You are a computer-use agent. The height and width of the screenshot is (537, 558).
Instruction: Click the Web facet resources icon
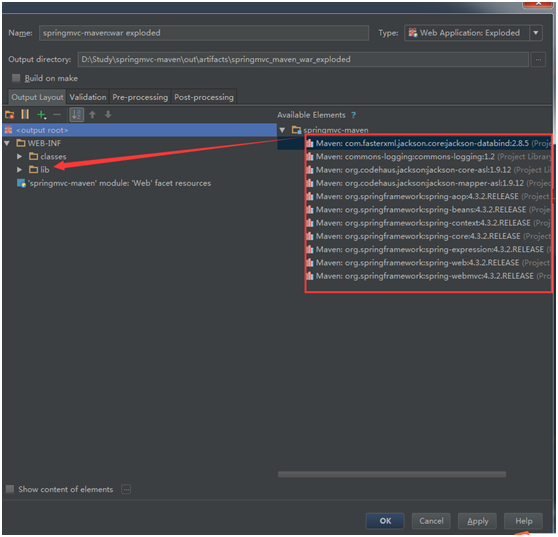[21, 183]
